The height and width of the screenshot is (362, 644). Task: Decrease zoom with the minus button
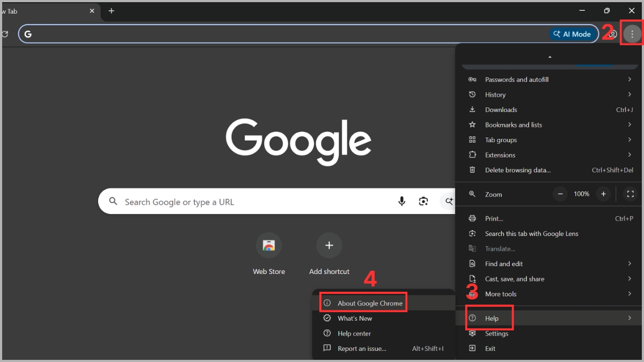(x=560, y=194)
